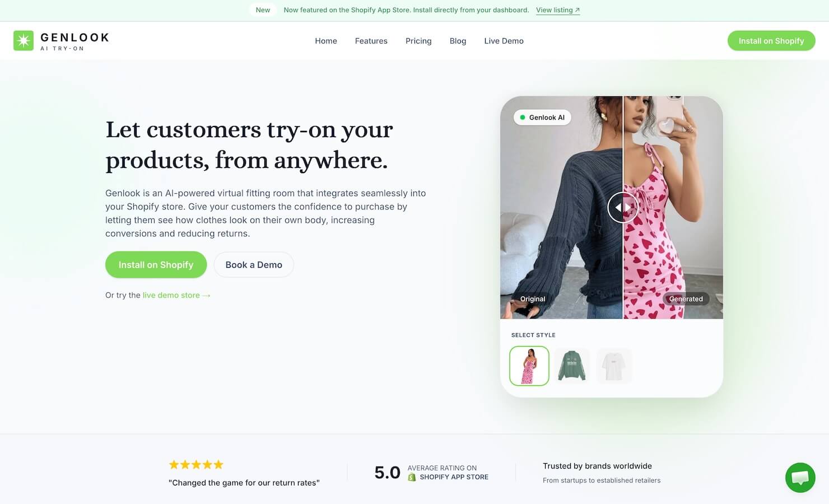The width and height of the screenshot is (829, 504).
Task: Select the green sweatshirt style thumbnail
Action: 572,366
